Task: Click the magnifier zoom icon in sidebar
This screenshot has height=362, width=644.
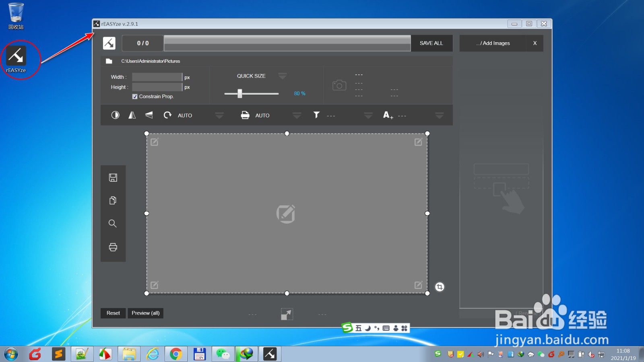Action: (x=113, y=224)
